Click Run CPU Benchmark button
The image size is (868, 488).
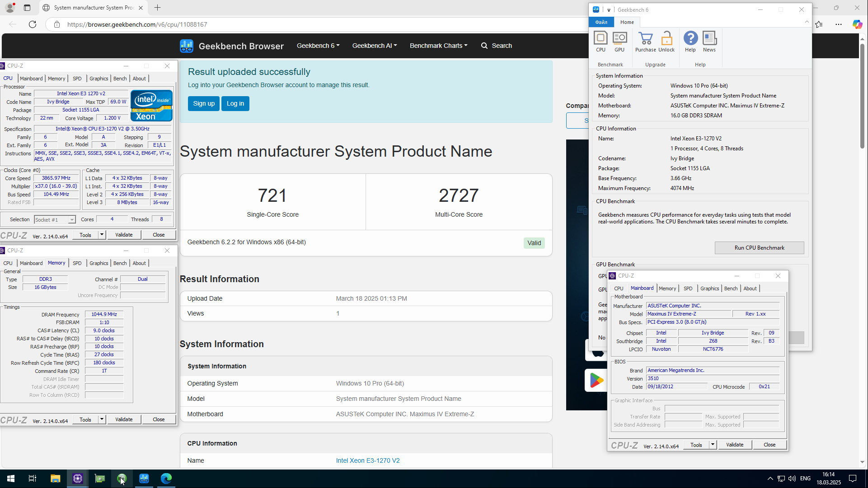[760, 248]
